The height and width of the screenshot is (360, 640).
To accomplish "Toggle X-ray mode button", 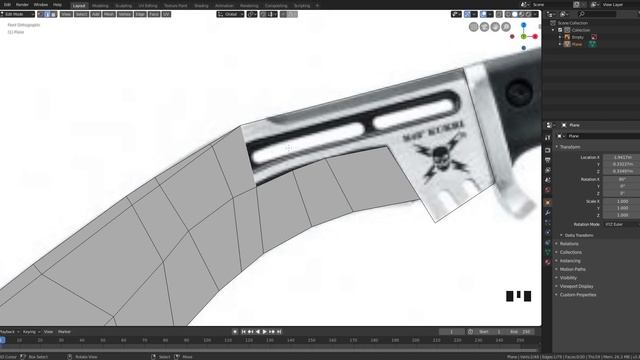I will [x=499, y=14].
